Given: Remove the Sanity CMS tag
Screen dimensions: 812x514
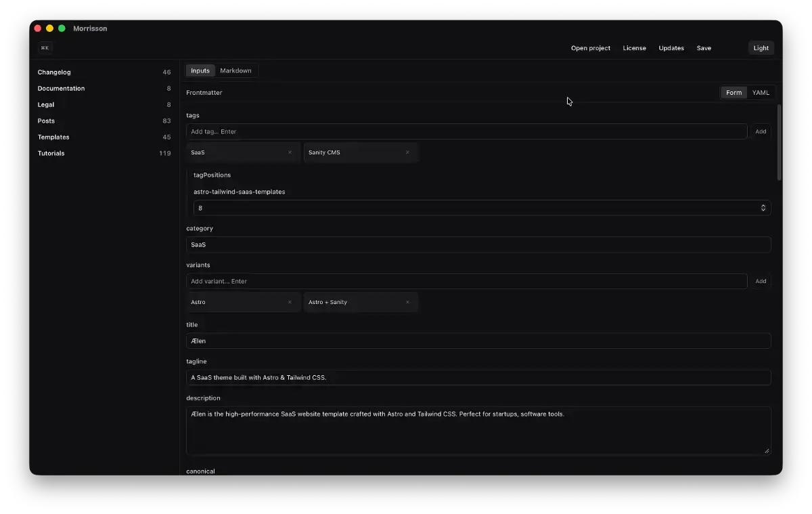Looking at the screenshot, I should tap(407, 152).
